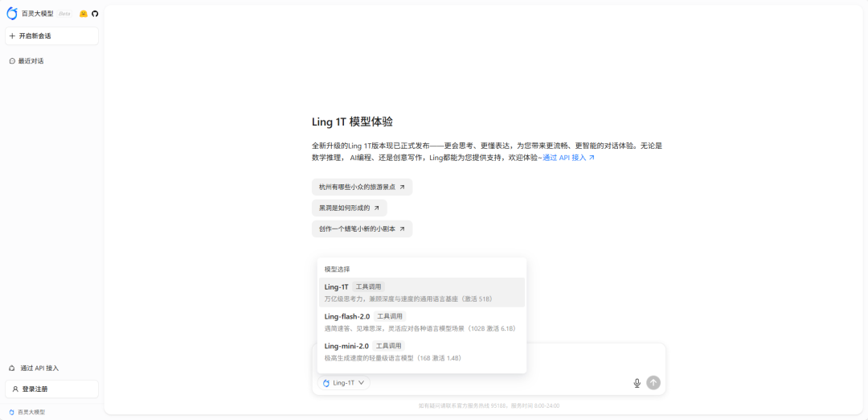868x420 pixels.
Task: Click the chat bubble icon beside 最近对话
Action: tap(12, 61)
